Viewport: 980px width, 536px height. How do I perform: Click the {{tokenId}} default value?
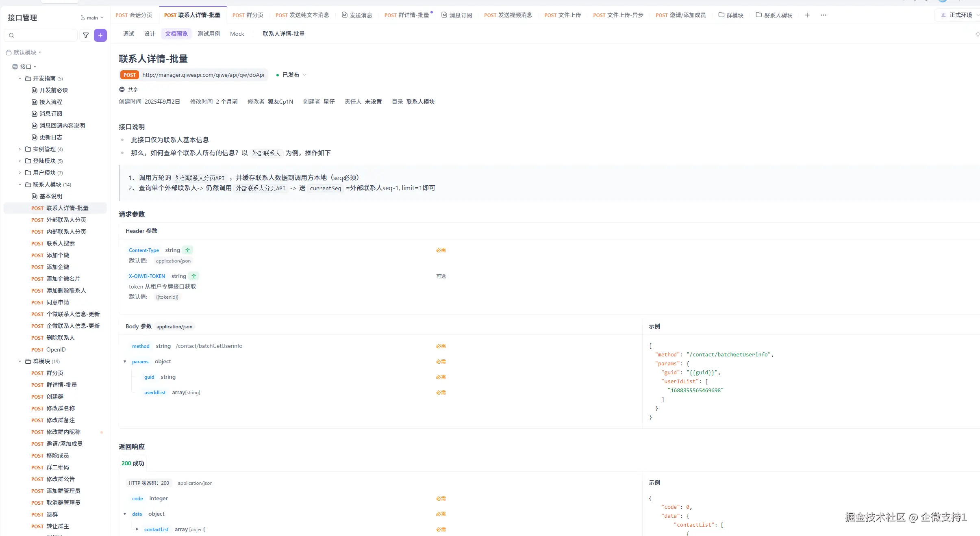coord(167,297)
